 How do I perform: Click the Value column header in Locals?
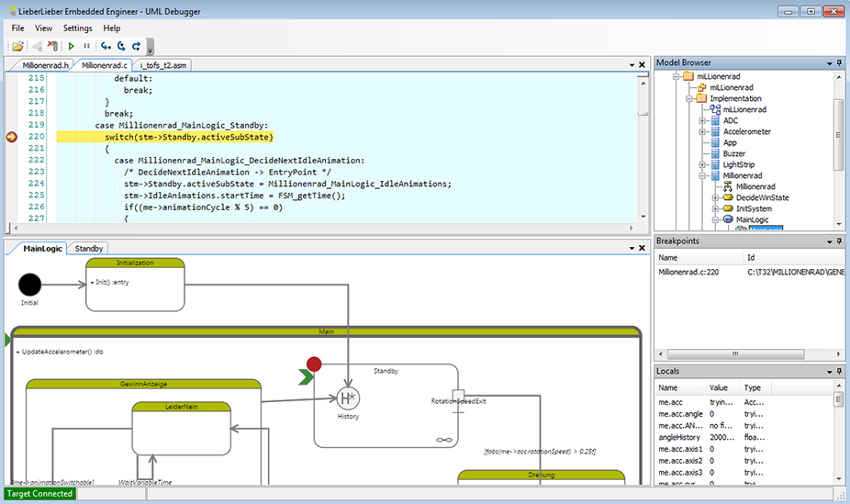click(x=722, y=388)
